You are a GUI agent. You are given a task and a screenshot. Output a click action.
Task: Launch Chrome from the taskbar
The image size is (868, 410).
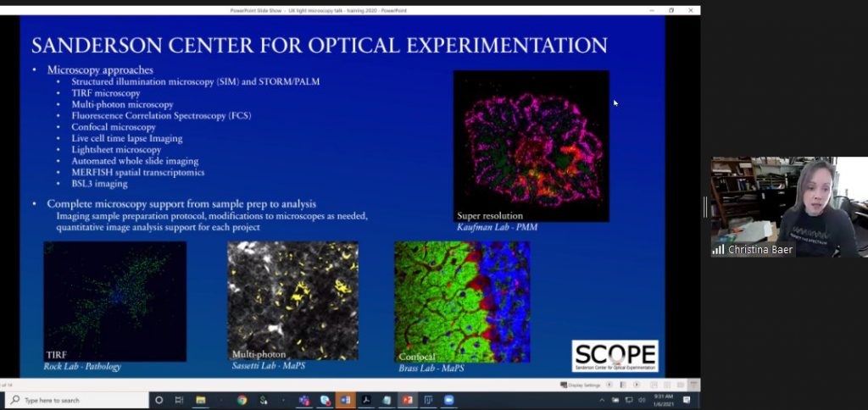point(242,400)
